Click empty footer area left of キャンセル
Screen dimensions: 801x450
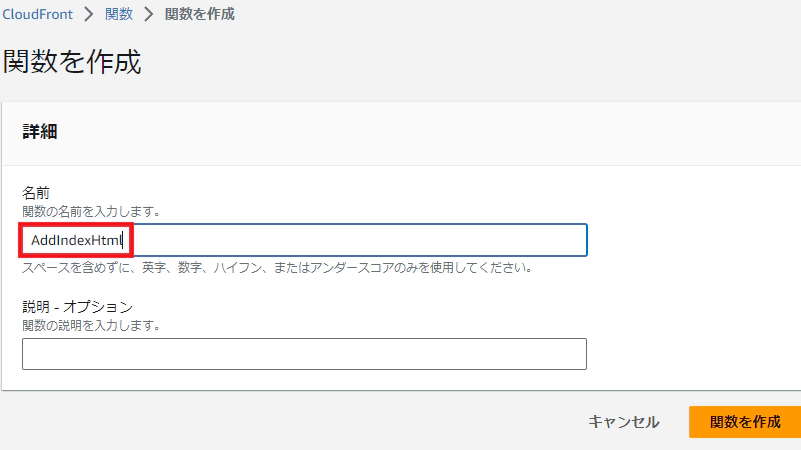[300, 422]
